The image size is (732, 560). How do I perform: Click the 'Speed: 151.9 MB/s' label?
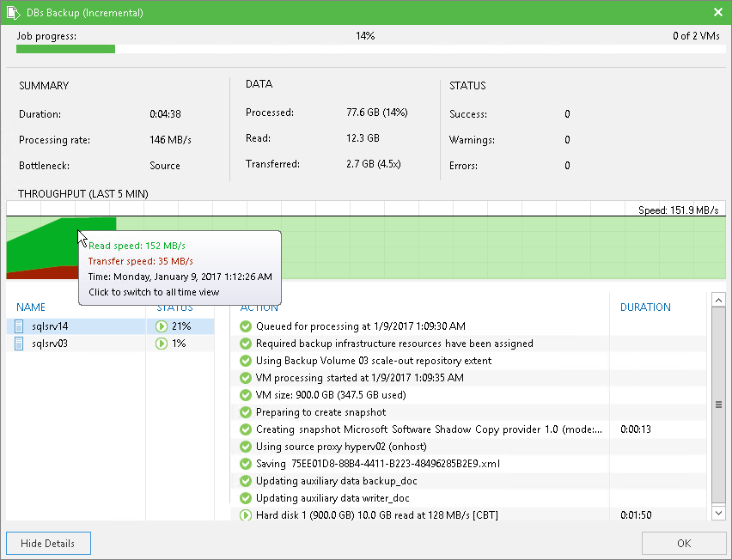click(x=679, y=210)
